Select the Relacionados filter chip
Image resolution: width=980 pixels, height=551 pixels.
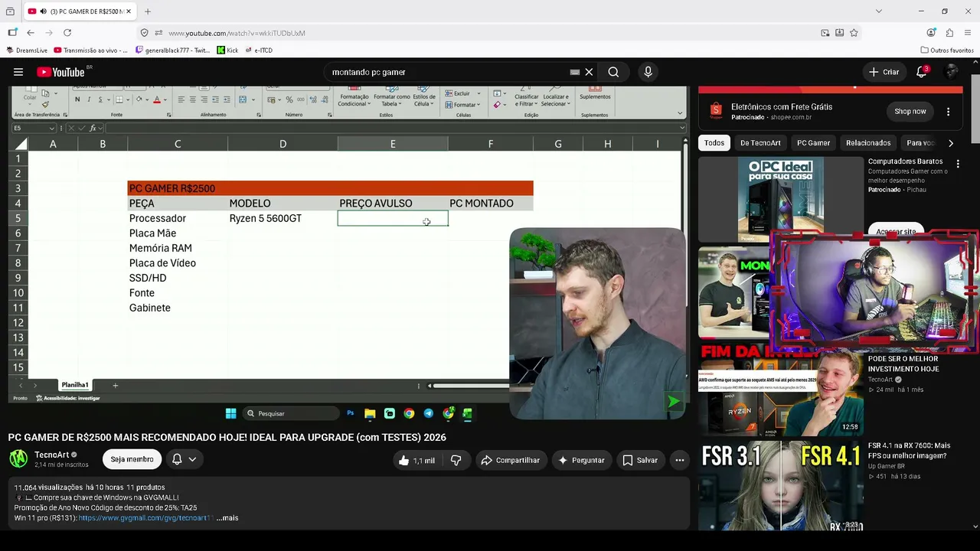tap(868, 143)
